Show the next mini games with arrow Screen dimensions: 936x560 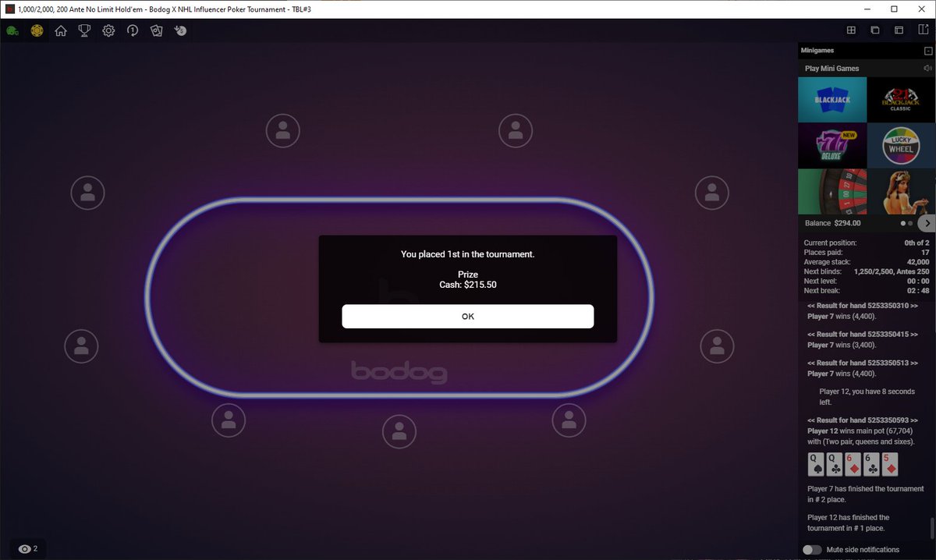pyautogui.click(x=927, y=223)
